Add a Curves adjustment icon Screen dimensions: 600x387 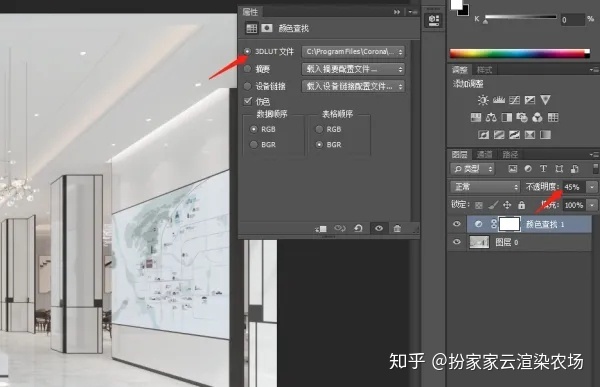[514, 100]
